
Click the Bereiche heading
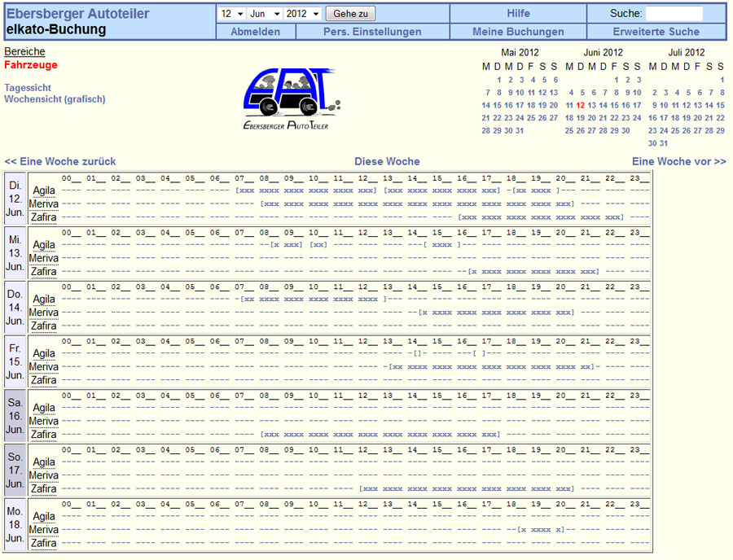coord(24,51)
